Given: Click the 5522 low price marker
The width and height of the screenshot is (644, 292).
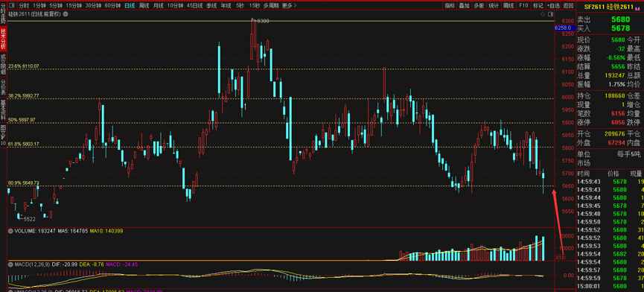Looking at the screenshot, I should tap(29, 219).
